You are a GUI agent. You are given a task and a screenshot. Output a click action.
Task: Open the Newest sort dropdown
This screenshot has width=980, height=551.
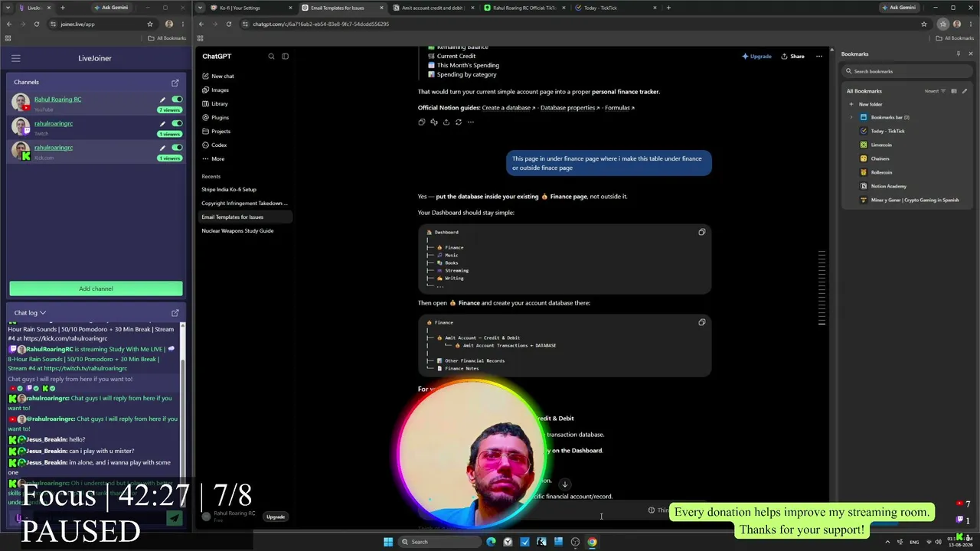pyautogui.click(x=935, y=91)
